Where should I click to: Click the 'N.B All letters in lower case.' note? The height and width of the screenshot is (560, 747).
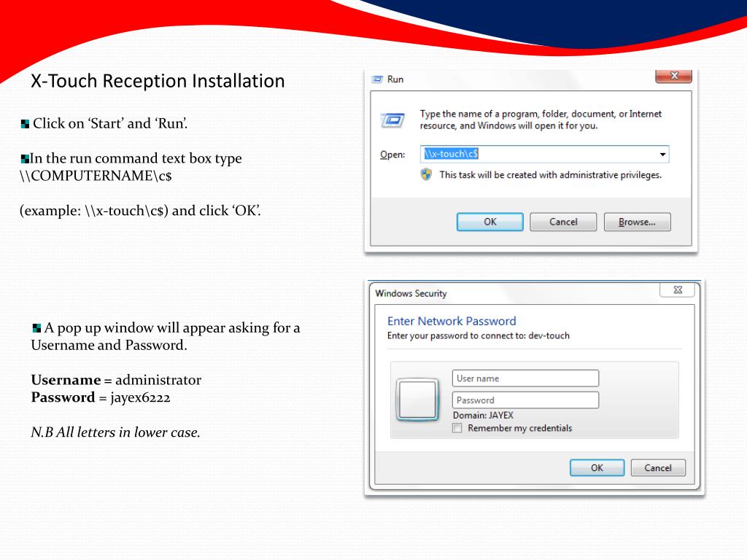(x=115, y=432)
